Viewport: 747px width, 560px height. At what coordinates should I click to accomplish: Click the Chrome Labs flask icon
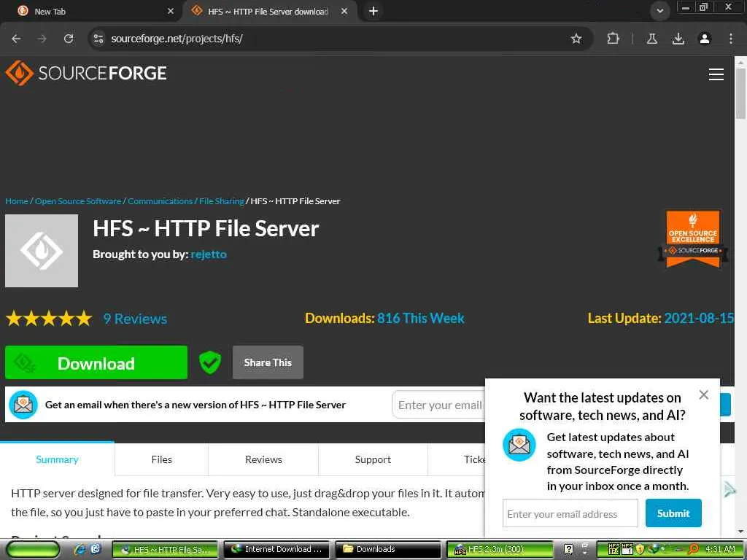[651, 39]
